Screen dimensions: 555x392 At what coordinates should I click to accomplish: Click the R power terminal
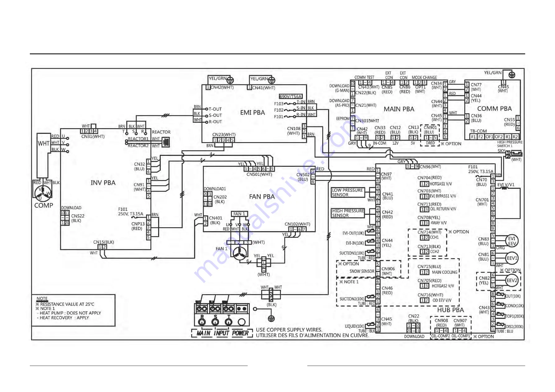coord(202,322)
